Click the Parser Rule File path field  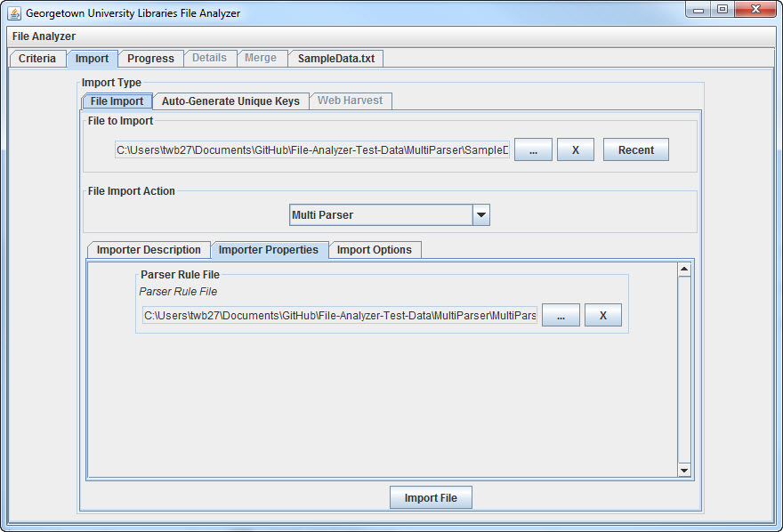340,316
